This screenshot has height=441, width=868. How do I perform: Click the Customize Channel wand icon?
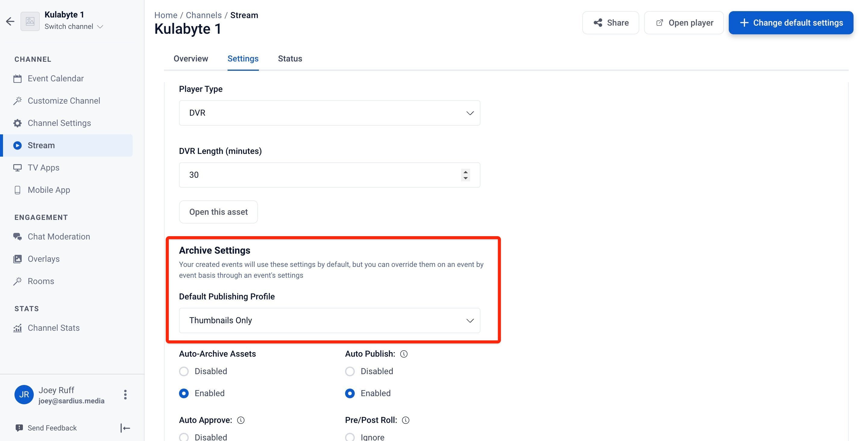click(17, 101)
